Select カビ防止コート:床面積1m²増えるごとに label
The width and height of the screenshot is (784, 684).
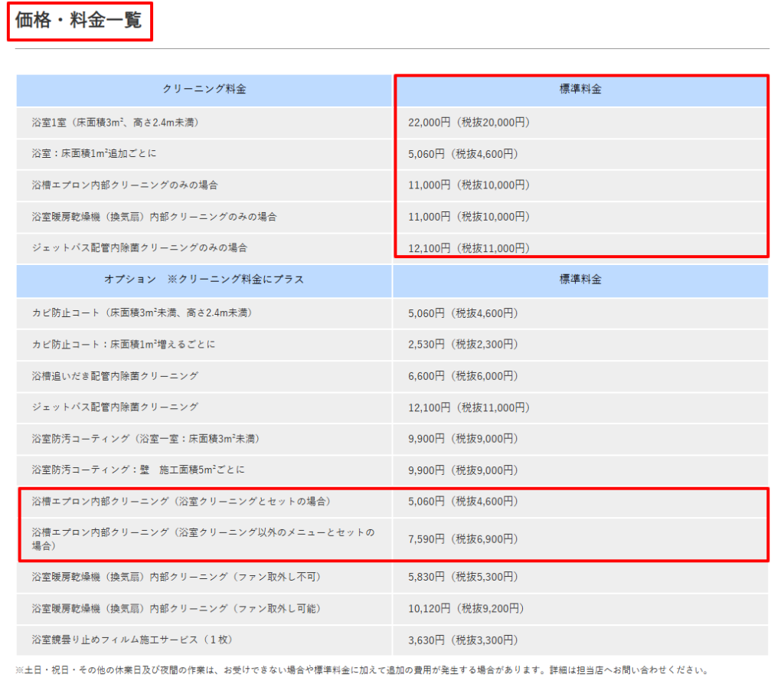(123, 344)
